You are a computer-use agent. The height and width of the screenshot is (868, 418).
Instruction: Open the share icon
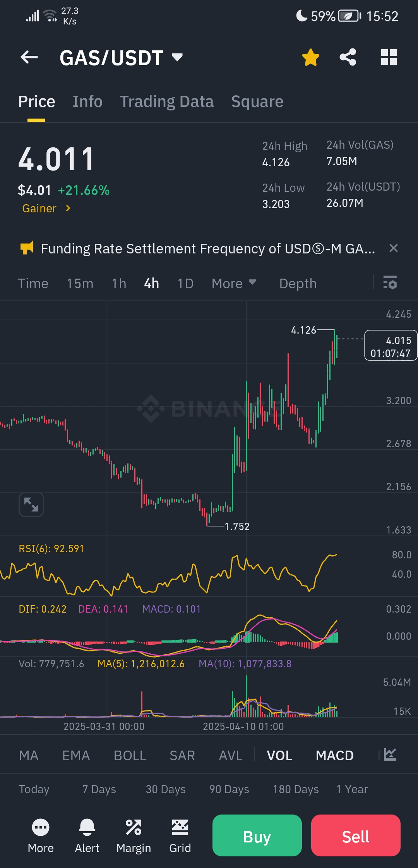[x=348, y=57]
